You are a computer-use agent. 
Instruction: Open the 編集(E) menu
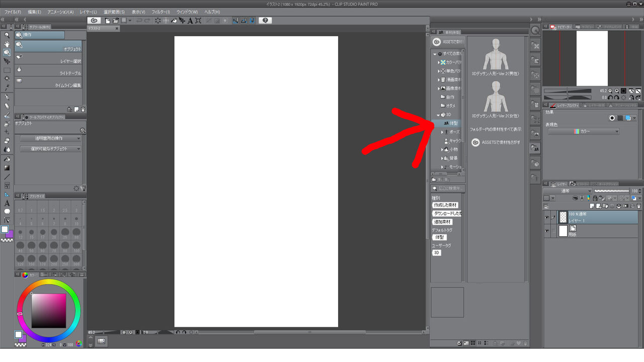(x=35, y=12)
